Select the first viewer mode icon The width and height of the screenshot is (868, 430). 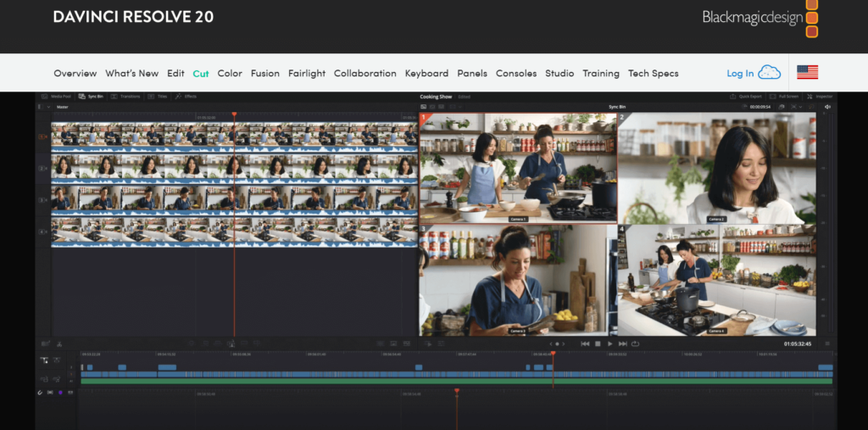pyautogui.click(x=424, y=106)
